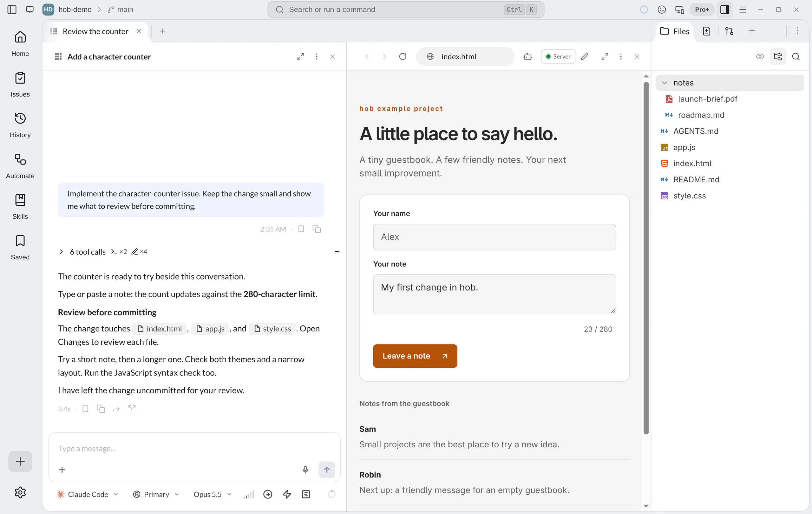812x514 pixels.
Task: Open the main branch selector
Action: coord(121,10)
